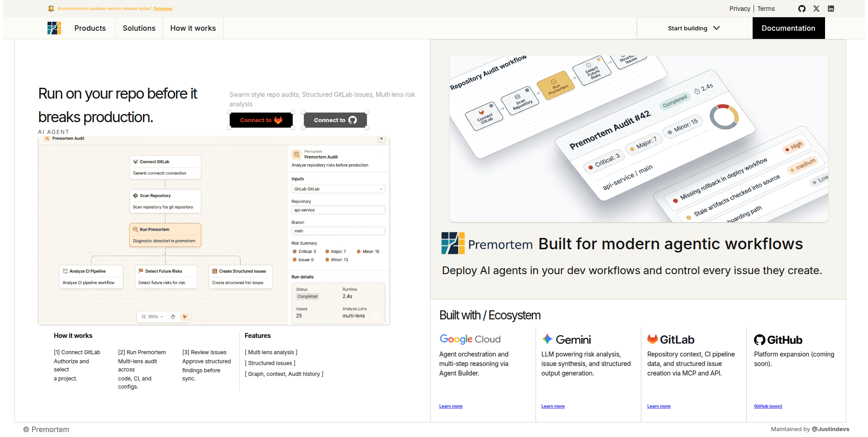Select the Scan Repository node icon
The height and width of the screenshot is (437, 868).
click(x=135, y=195)
